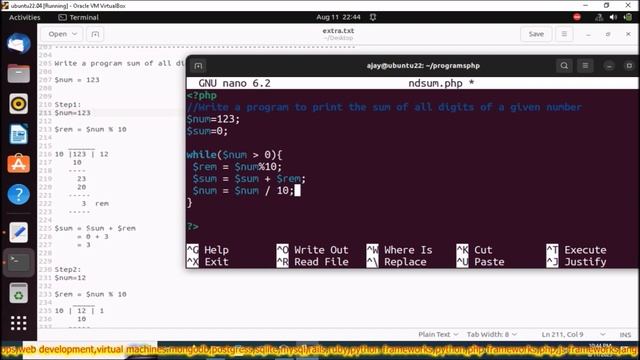Click '$num = 123' line 207 in gedit

(77, 80)
